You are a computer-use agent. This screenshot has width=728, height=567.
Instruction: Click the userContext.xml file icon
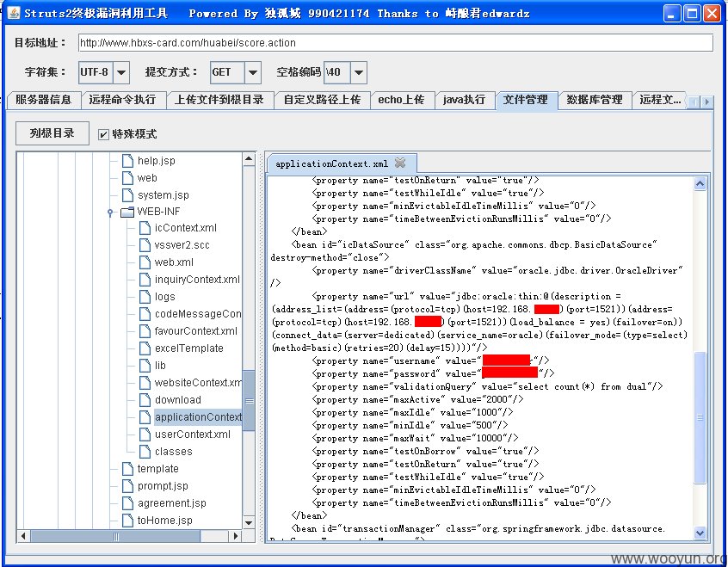pos(145,434)
